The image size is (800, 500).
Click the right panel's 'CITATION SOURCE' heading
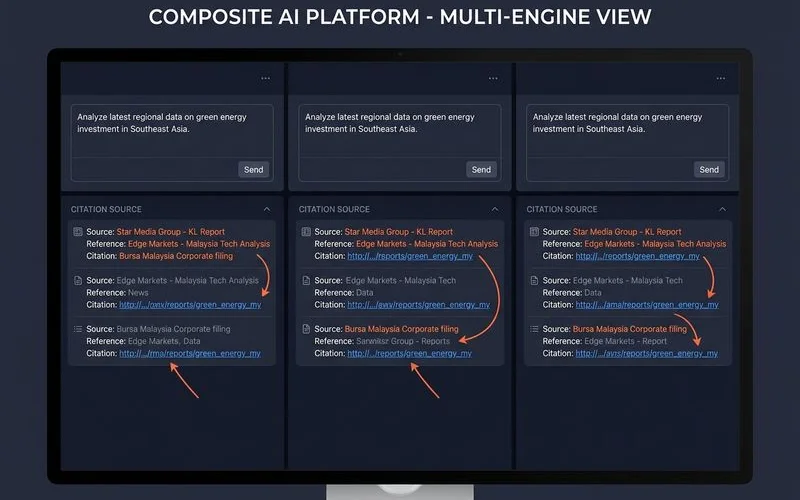(562, 209)
